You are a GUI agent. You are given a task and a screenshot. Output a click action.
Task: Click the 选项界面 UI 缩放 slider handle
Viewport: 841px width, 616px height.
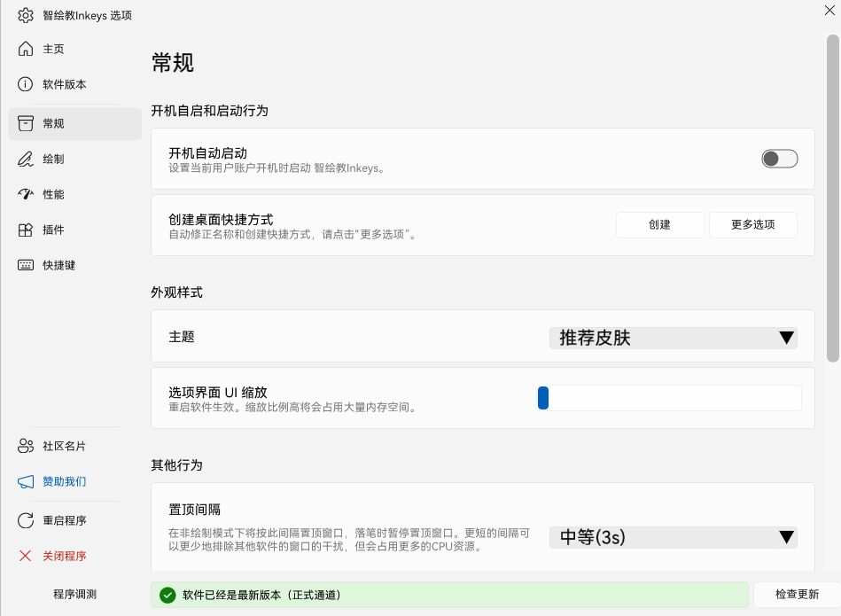542,398
